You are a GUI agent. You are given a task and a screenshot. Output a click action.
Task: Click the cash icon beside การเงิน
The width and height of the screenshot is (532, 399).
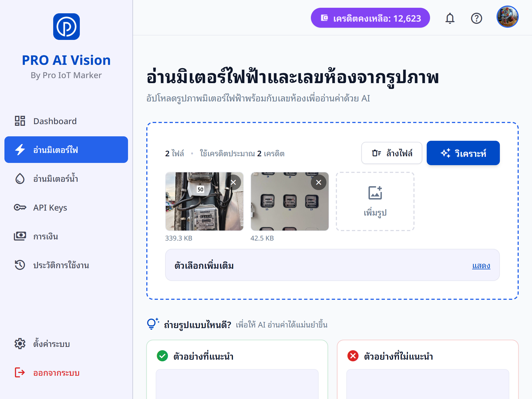[20, 236]
